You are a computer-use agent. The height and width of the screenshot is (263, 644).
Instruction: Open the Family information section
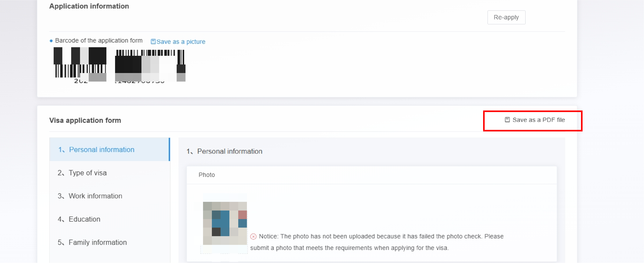tap(98, 242)
